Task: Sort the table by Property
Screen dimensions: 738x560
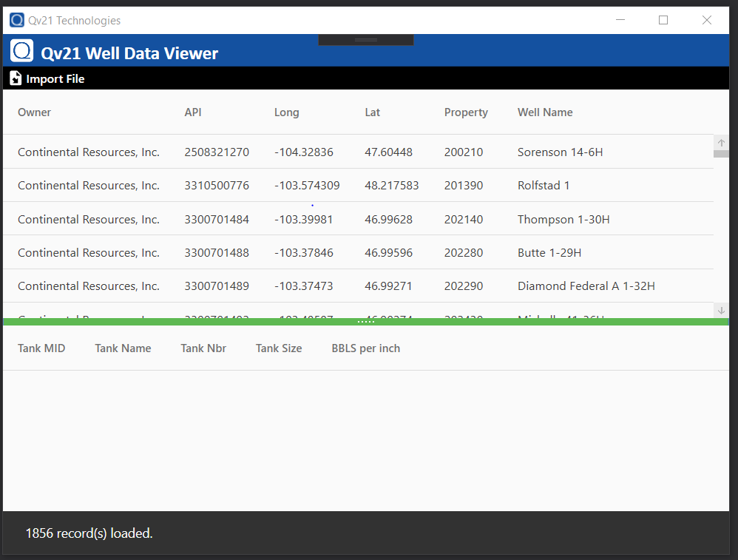Action: point(466,112)
